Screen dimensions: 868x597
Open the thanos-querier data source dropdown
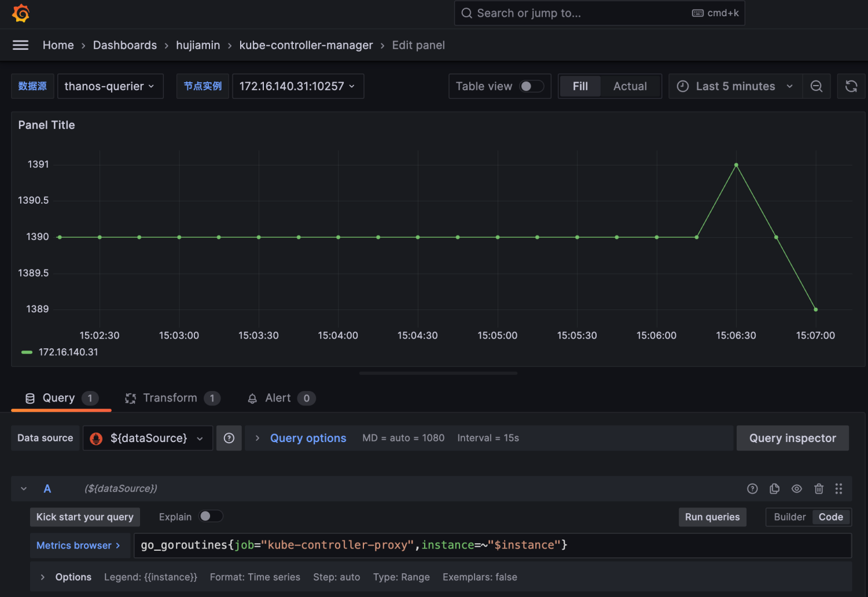pyautogui.click(x=110, y=86)
